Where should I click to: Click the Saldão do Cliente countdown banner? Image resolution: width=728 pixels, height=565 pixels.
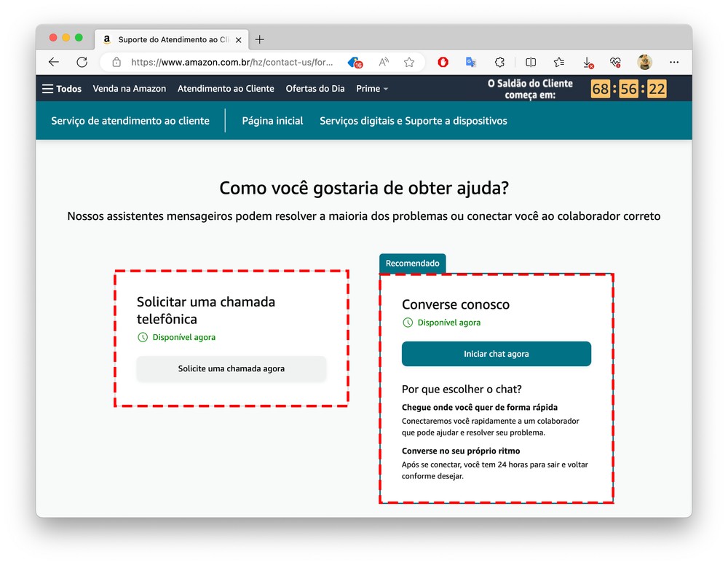tap(577, 89)
